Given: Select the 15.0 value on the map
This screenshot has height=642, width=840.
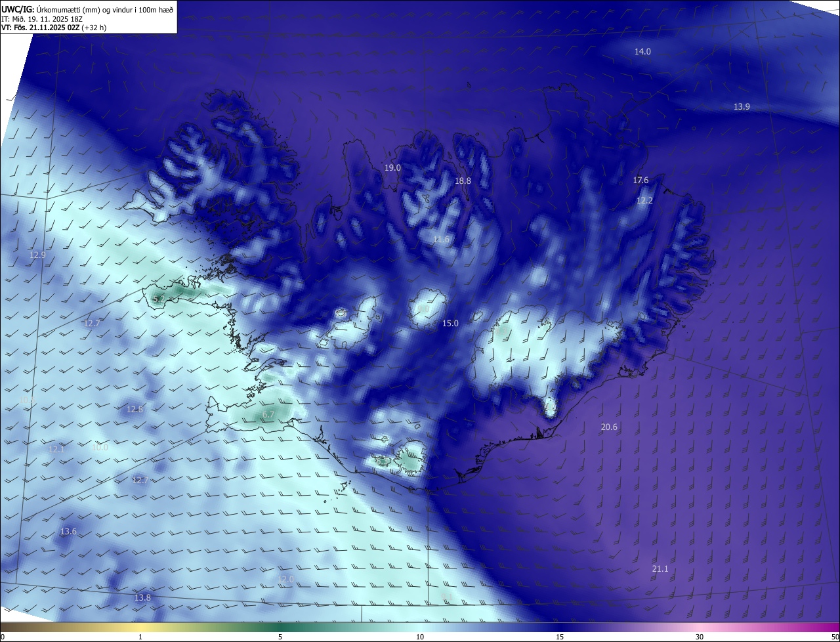Looking at the screenshot, I should pyautogui.click(x=450, y=323).
